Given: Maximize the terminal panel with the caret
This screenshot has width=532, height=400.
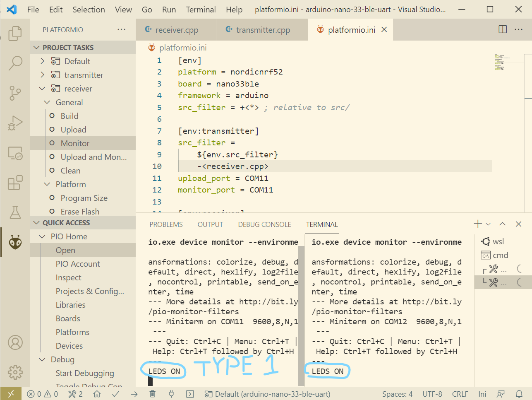Looking at the screenshot, I should tap(502, 224).
